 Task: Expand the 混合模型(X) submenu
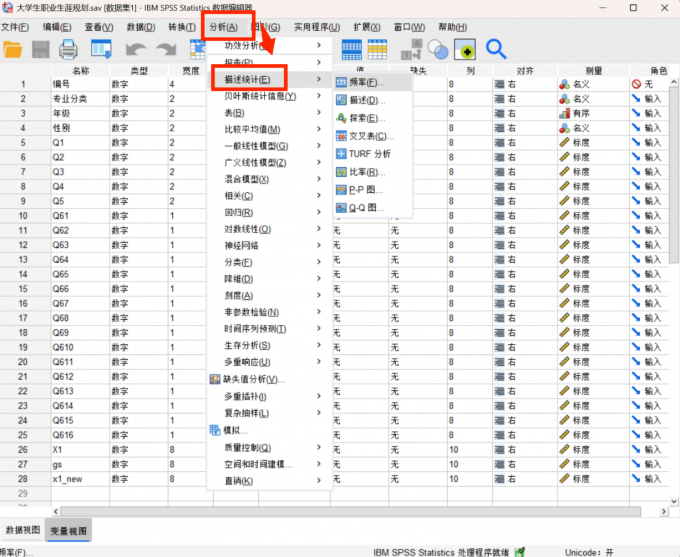point(270,179)
